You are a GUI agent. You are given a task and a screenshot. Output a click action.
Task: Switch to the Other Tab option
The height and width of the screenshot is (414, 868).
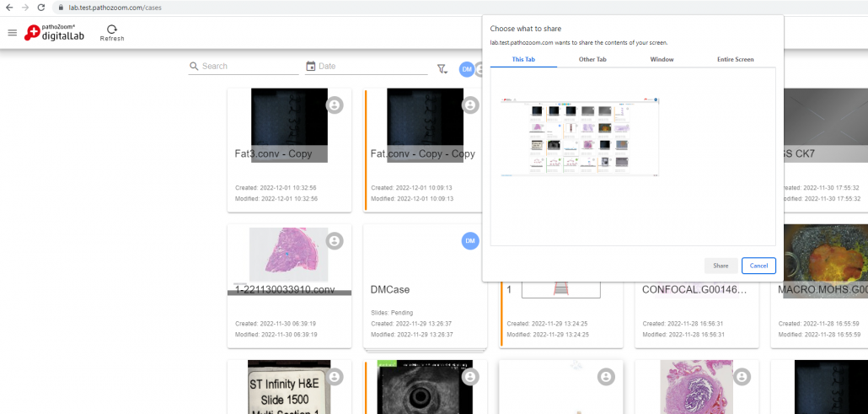(x=592, y=60)
